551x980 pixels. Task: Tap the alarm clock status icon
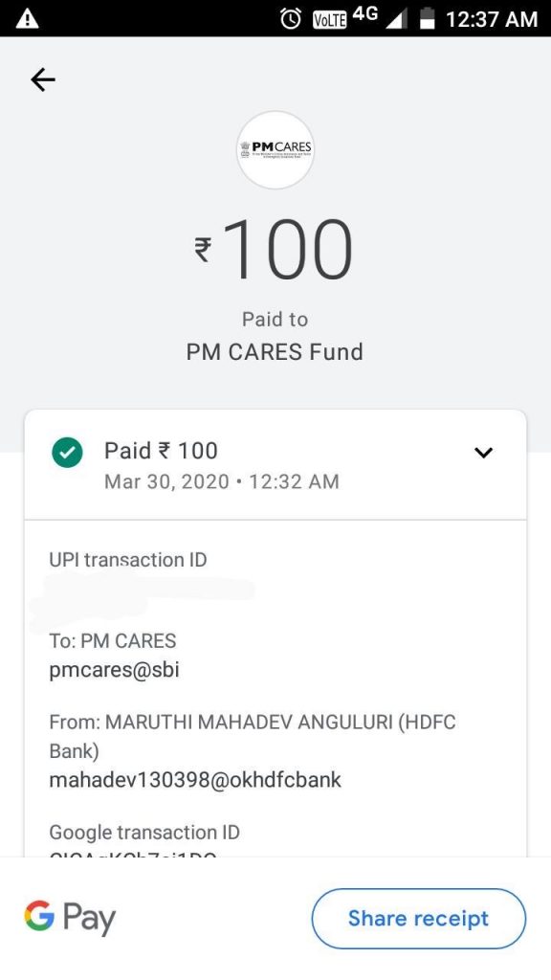(291, 19)
